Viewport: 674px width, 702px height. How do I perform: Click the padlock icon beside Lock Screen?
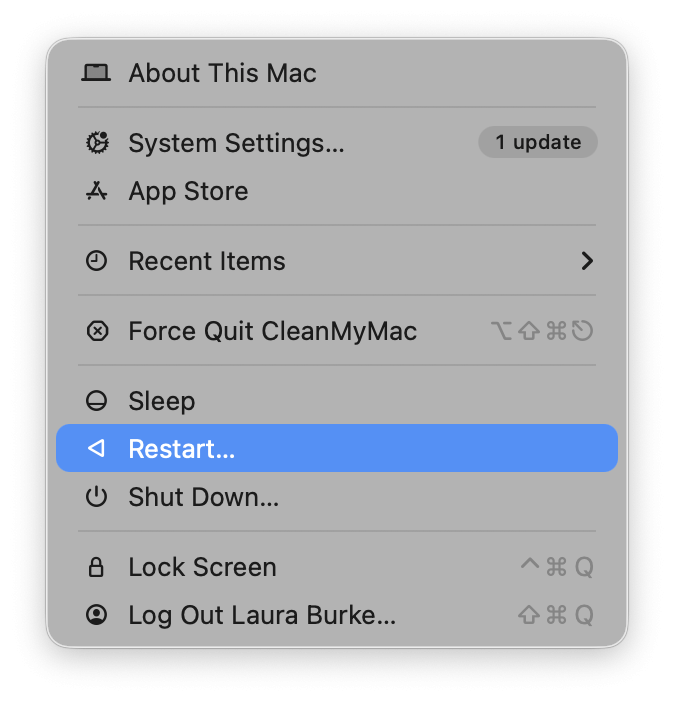click(96, 567)
